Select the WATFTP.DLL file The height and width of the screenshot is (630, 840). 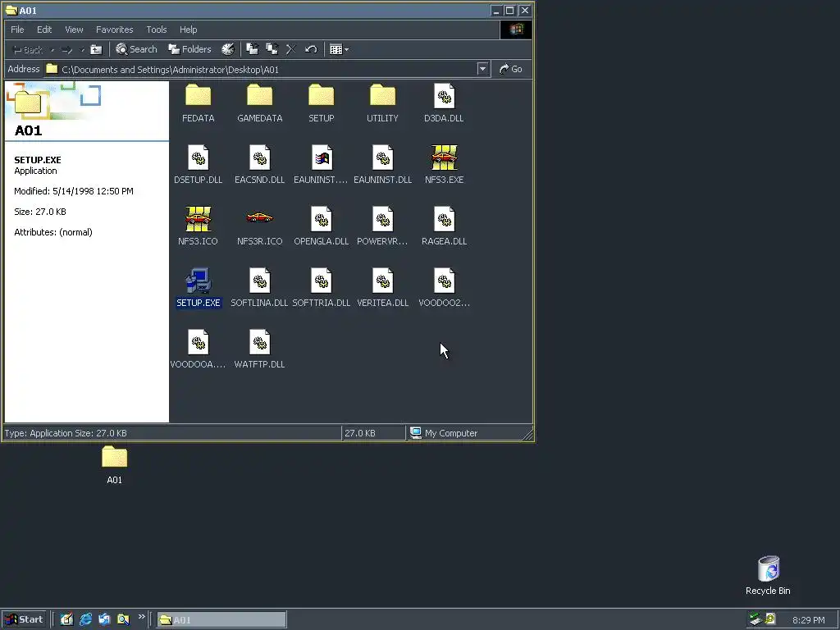click(260, 349)
